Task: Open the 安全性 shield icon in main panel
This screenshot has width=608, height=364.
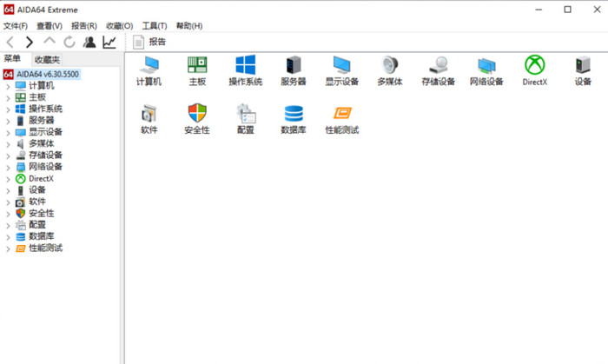Action: coord(197,119)
